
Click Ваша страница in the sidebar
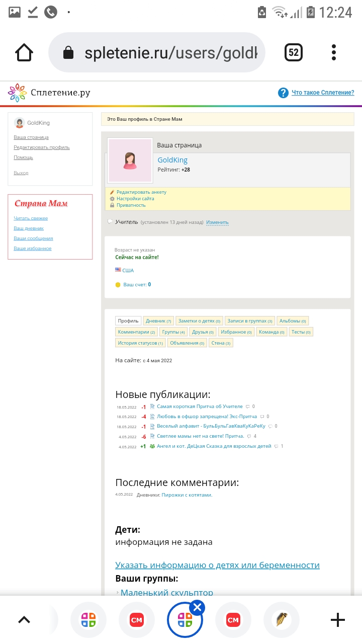tap(31, 137)
